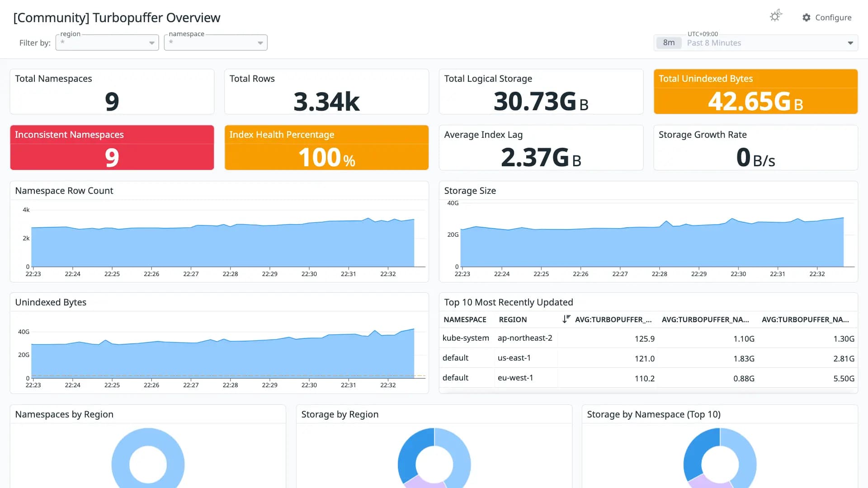Click the Storage Size graph title
Screen dimensions: 868x488
point(470,191)
